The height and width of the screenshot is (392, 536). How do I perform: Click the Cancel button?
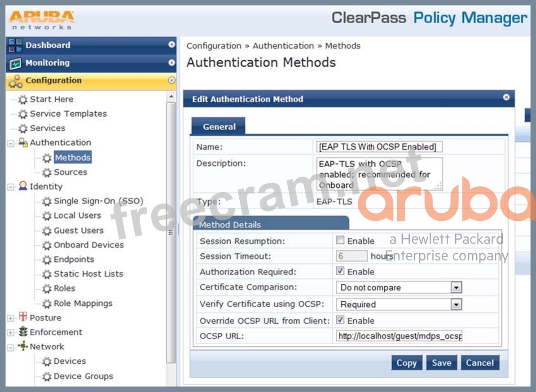click(x=480, y=363)
